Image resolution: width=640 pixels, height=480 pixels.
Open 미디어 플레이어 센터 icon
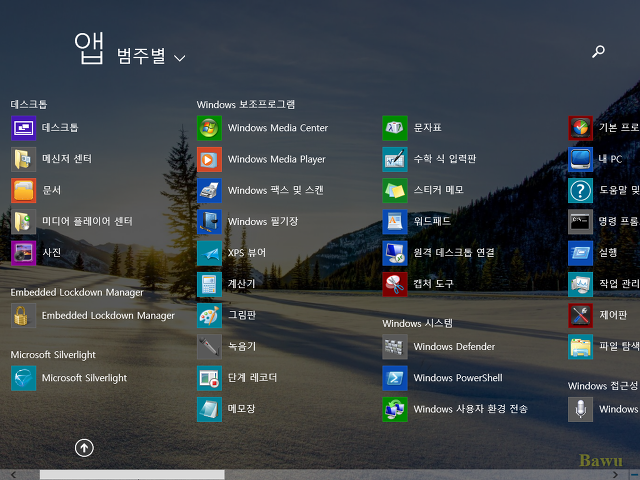tap(24, 222)
